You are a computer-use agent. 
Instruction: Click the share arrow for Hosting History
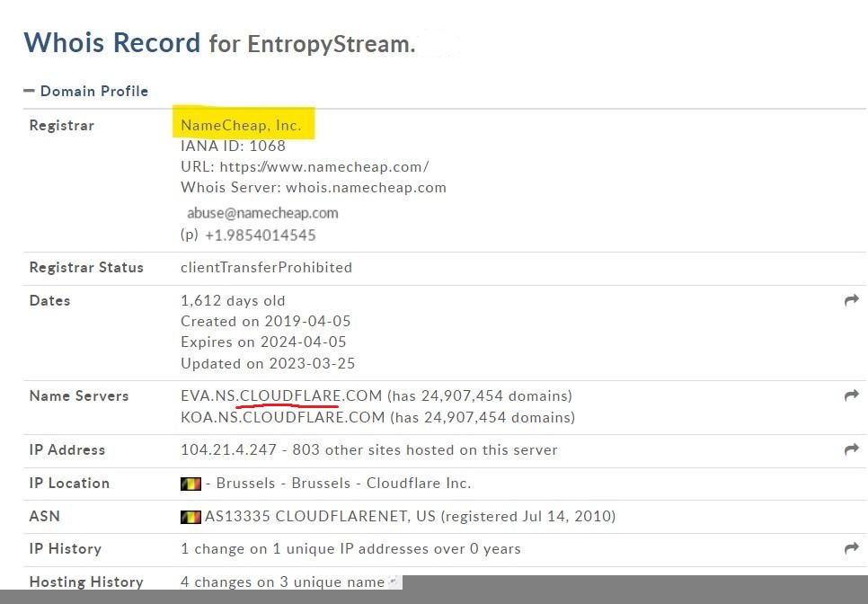[x=851, y=582]
